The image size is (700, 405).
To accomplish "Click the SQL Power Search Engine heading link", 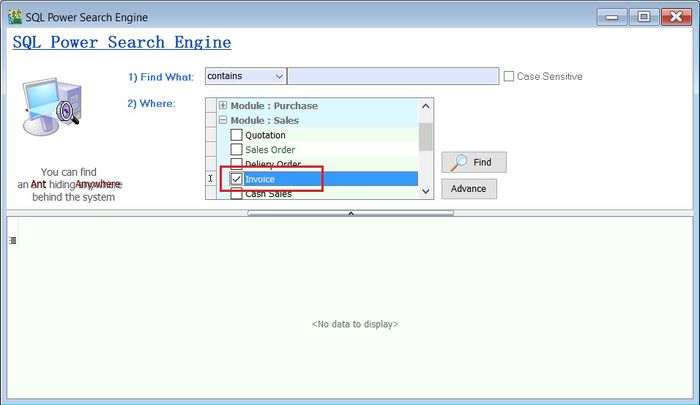I will pyautogui.click(x=121, y=42).
